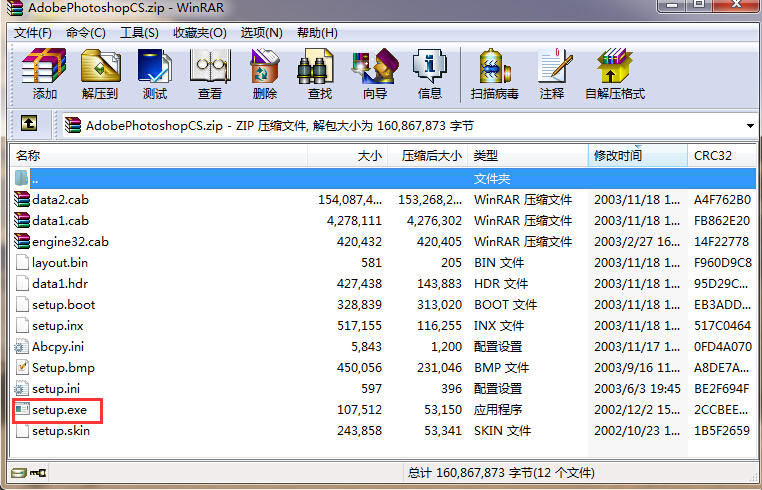762x490 pixels.
Task: Click the up-one-level arrow button
Action: pyautogui.click(x=29, y=124)
